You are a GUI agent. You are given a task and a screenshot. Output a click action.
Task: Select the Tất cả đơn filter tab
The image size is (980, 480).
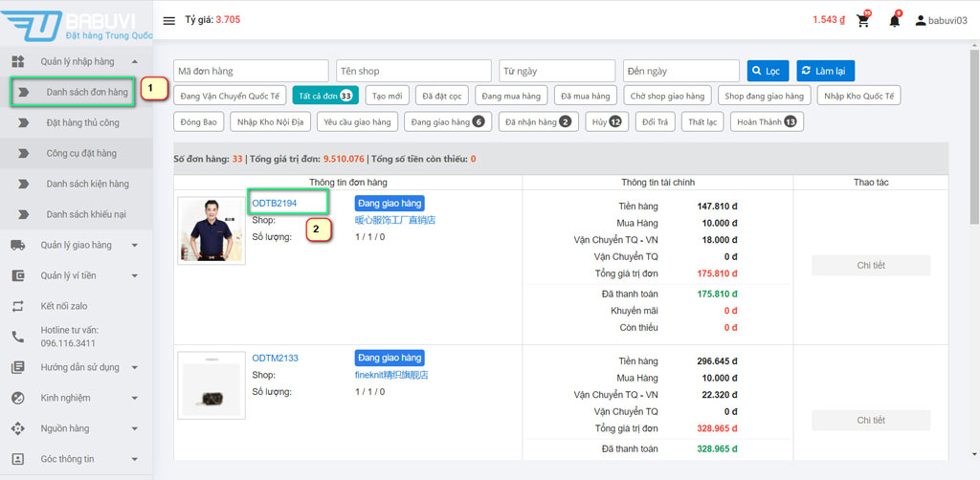325,96
